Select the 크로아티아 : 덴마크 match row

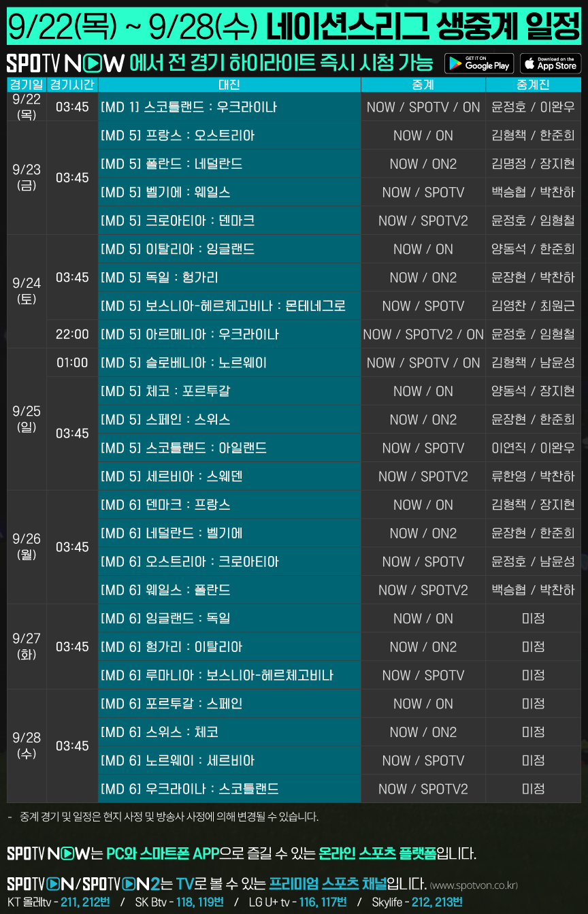[229, 221]
